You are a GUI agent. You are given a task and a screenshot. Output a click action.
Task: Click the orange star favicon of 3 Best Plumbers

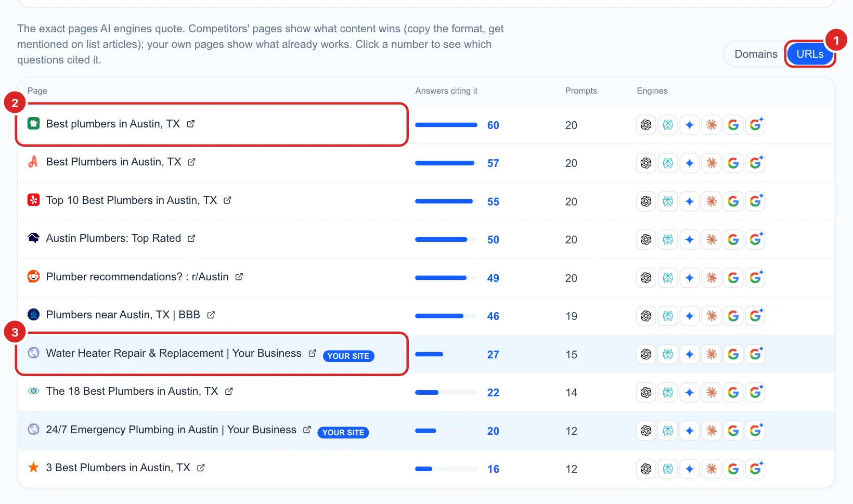pyautogui.click(x=33, y=467)
